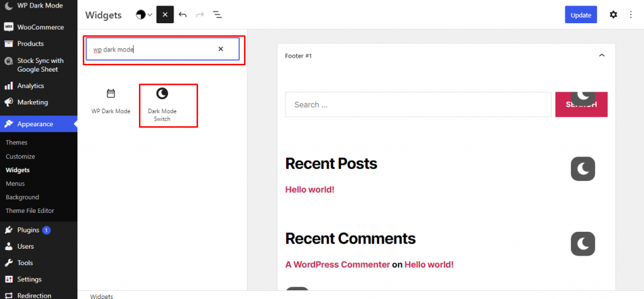Select the Appearance menu
644x299 pixels.
(x=38, y=124)
